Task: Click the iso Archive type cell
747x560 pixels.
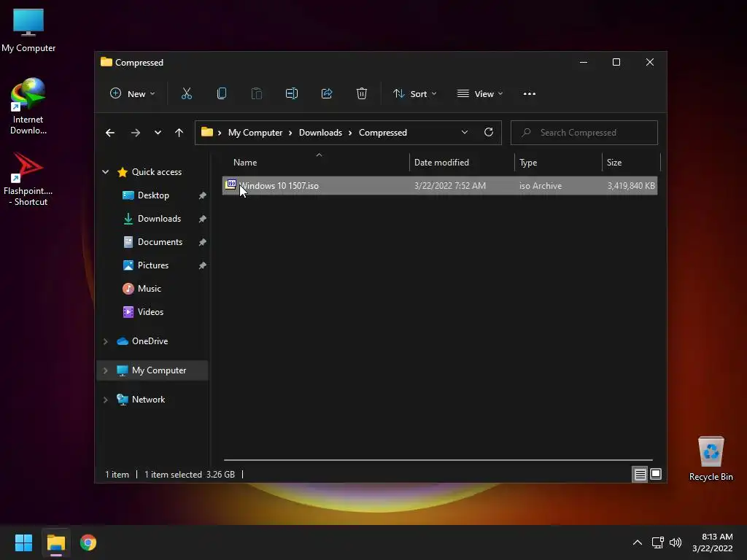Action: point(541,186)
